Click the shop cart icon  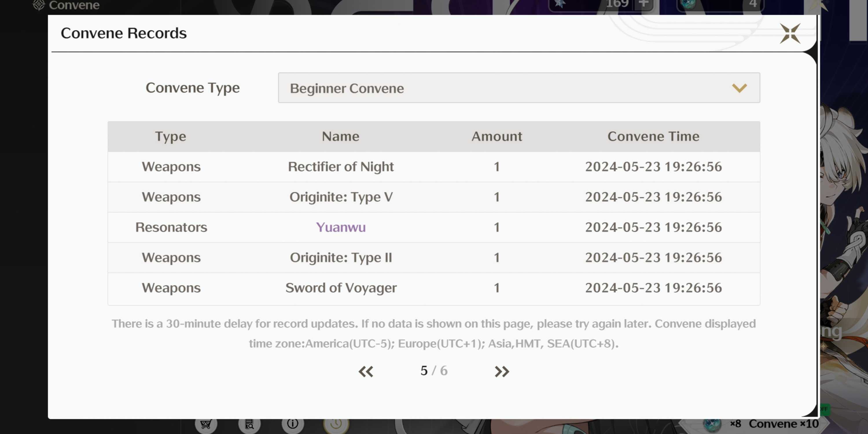coord(205,424)
